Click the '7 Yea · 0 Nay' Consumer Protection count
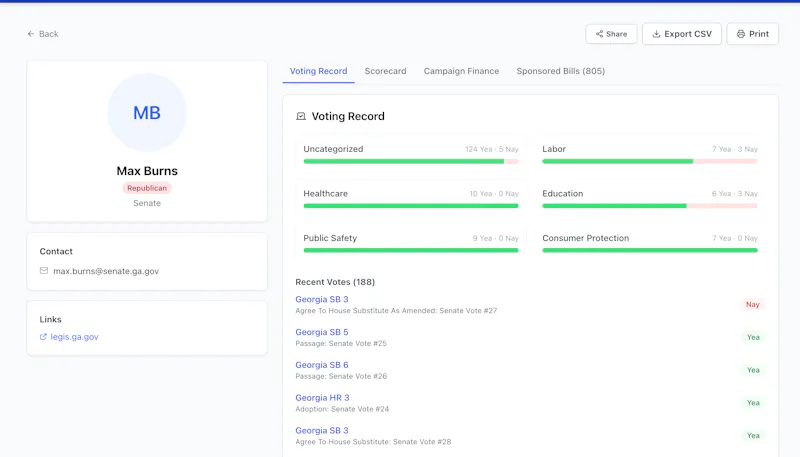The width and height of the screenshot is (800, 457). point(735,238)
